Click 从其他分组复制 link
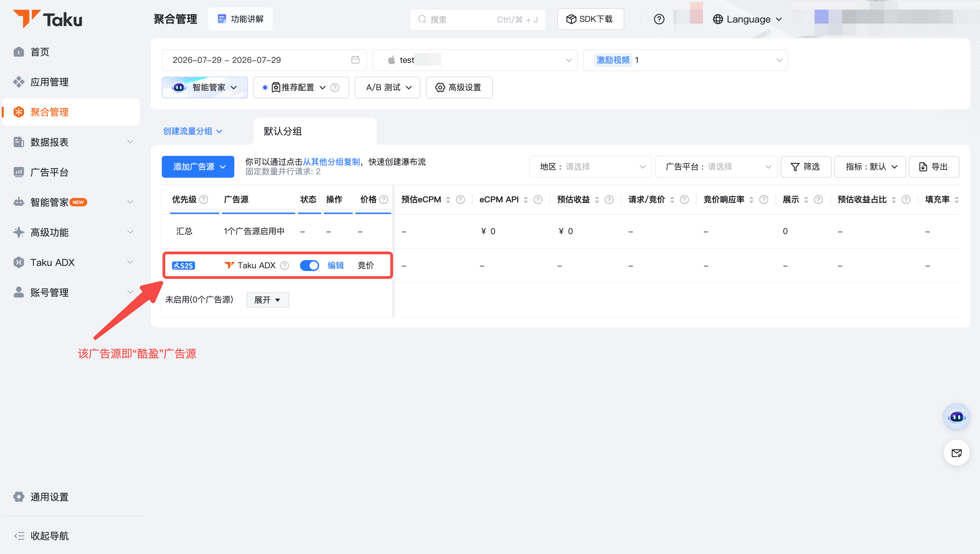 pyautogui.click(x=331, y=162)
